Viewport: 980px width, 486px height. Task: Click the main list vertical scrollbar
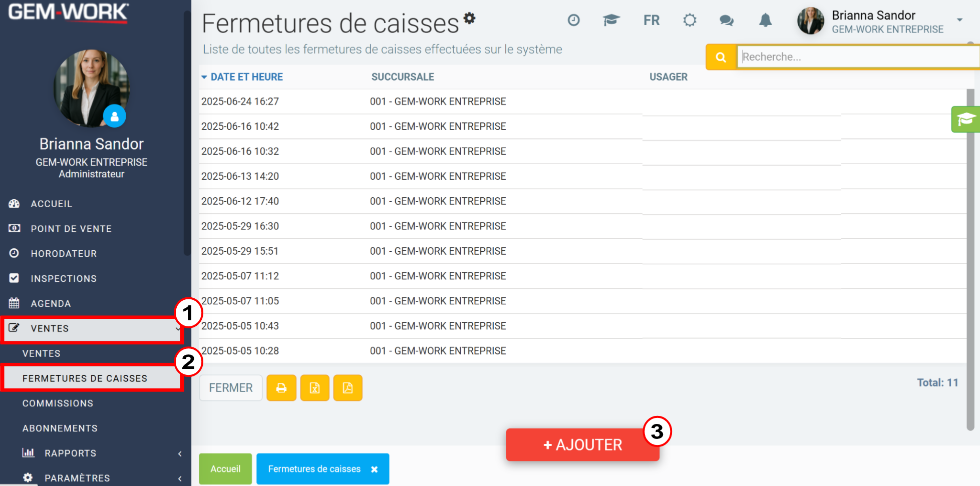click(x=970, y=259)
